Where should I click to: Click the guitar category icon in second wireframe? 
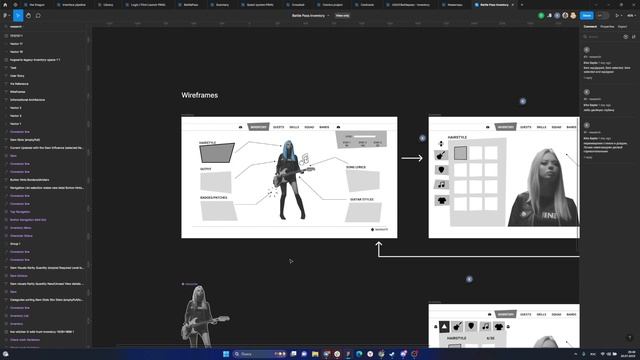(441, 155)
